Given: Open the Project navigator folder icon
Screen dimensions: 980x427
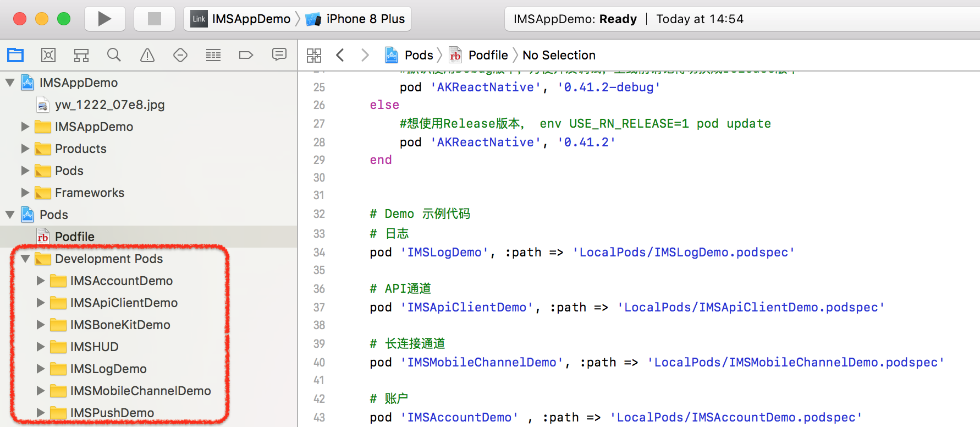Looking at the screenshot, I should (x=15, y=55).
